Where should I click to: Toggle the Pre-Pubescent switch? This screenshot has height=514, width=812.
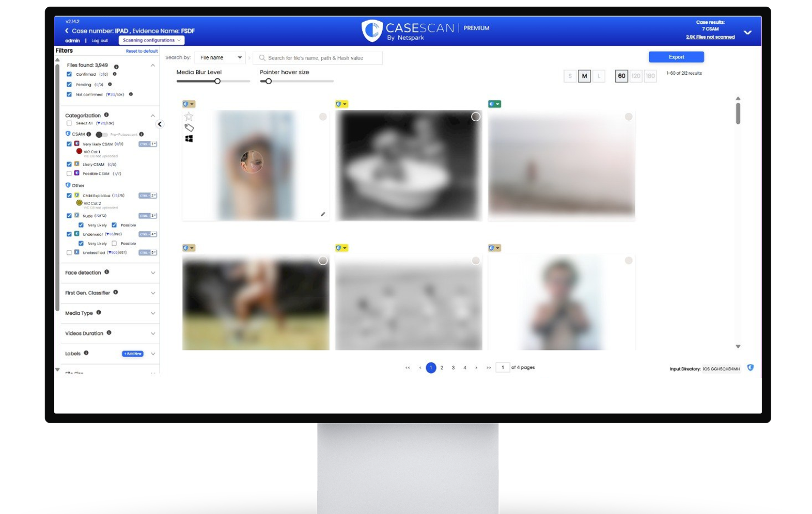(102, 135)
